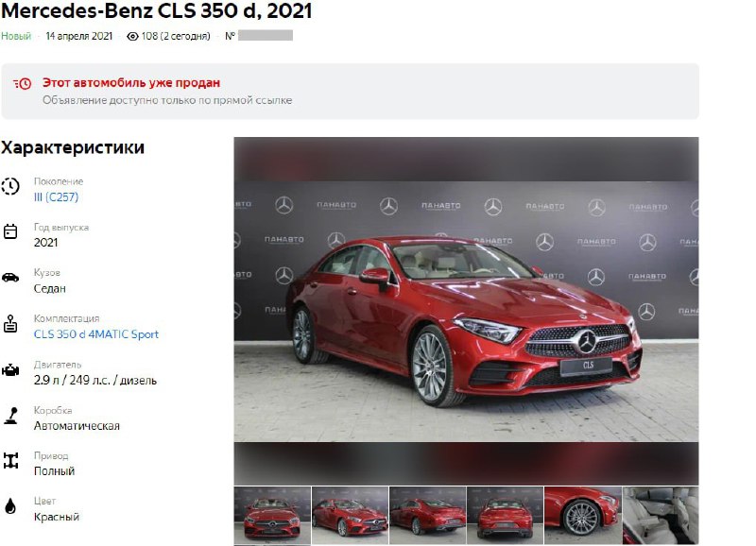Viewport: 756px width, 546px height.
Task: Open the main red CLS photo
Action: click(466, 312)
